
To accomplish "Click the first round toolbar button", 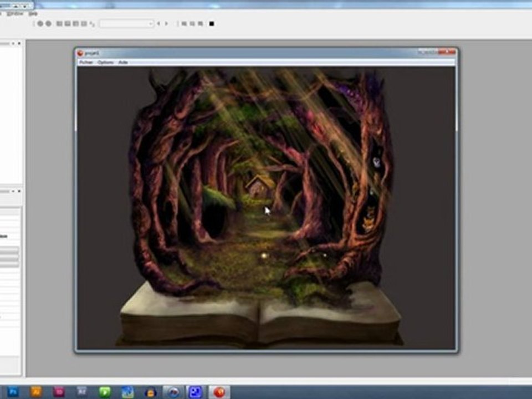I will [40, 23].
